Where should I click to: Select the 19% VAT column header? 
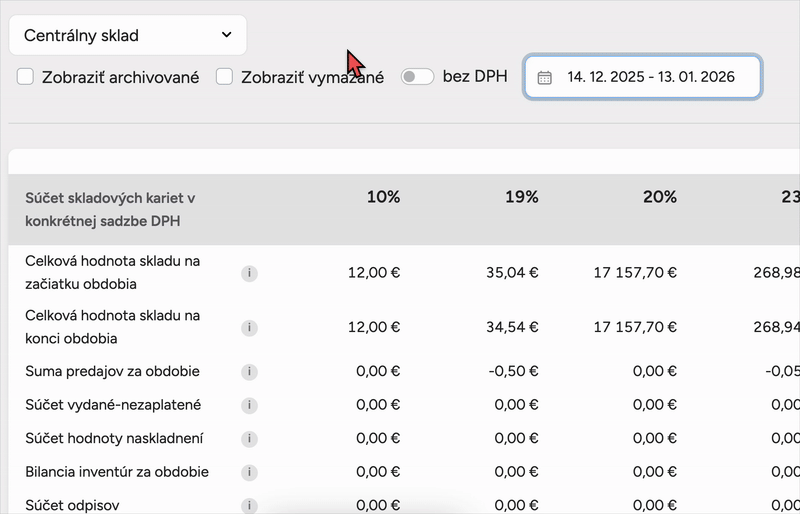point(521,197)
